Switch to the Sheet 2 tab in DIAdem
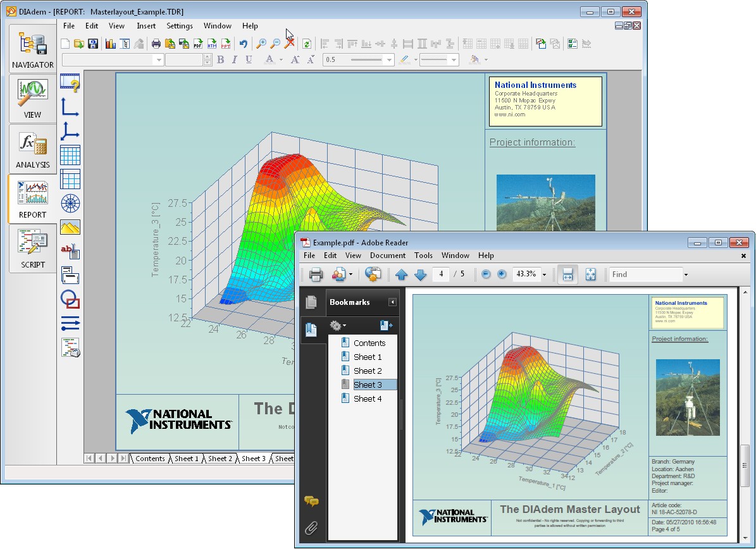 [220, 459]
